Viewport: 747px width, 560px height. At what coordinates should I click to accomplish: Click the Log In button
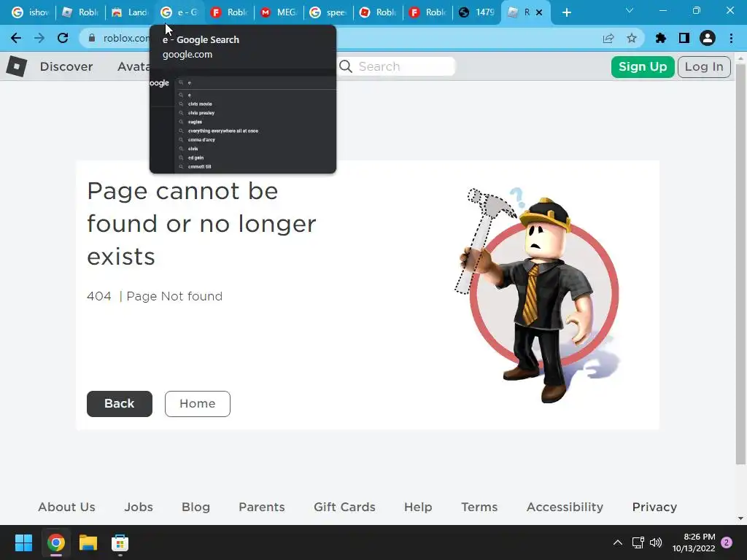click(x=704, y=66)
